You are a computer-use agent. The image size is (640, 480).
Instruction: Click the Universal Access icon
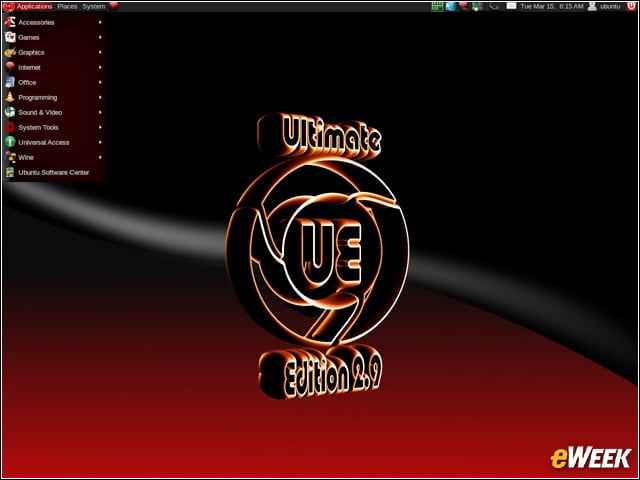[x=10, y=142]
